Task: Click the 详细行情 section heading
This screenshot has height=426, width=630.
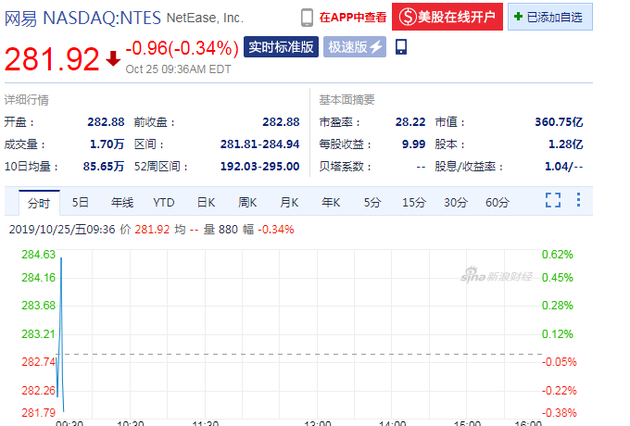Action: coord(27,100)
